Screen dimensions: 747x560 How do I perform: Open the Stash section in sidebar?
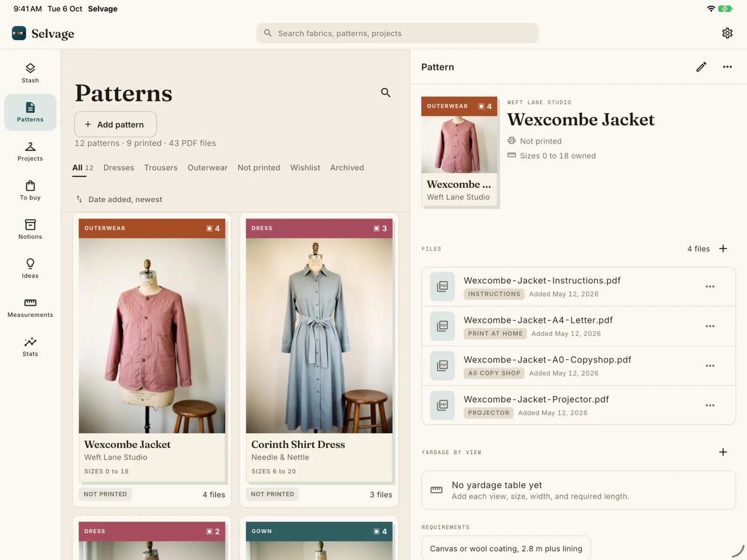(x=30, y=73)
